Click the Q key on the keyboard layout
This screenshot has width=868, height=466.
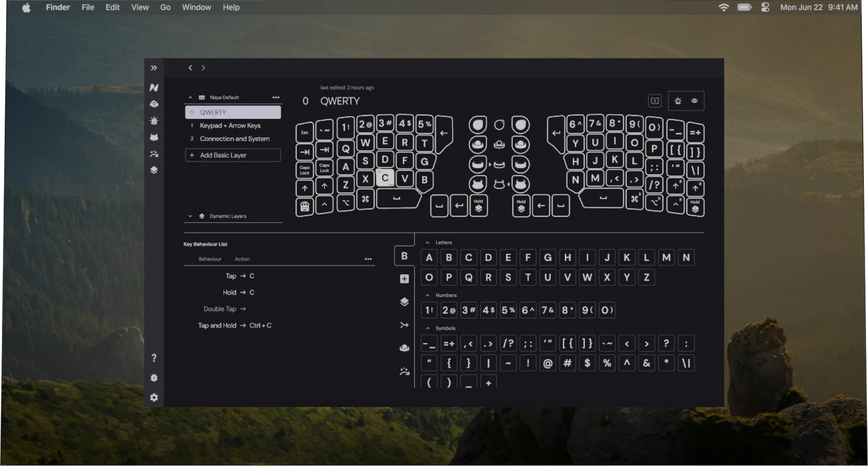(x=345, y=148)
